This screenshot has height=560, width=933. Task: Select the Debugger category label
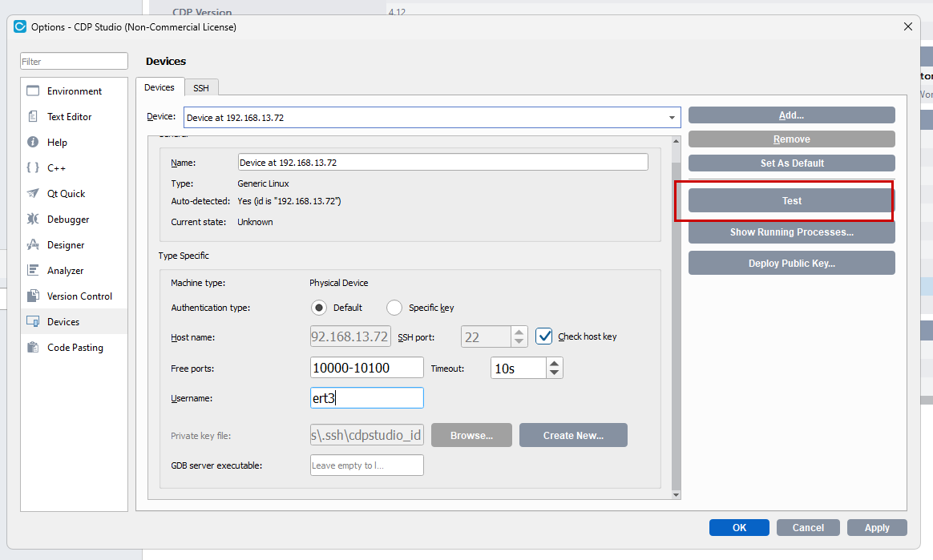coord(68,220)
